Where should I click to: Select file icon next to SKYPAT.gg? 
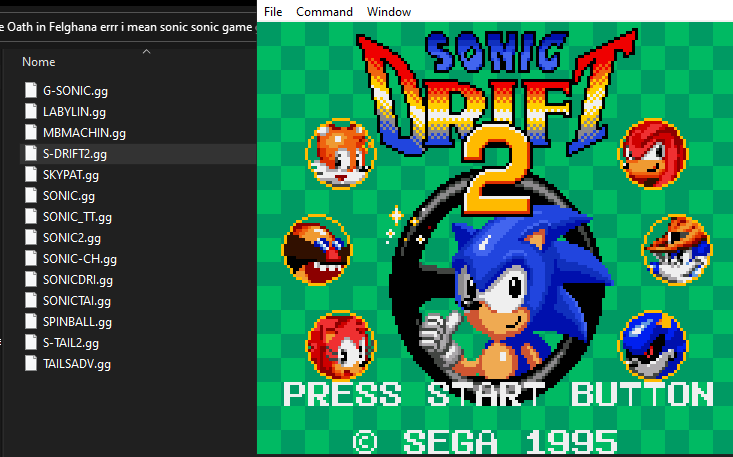coord(31,174)
